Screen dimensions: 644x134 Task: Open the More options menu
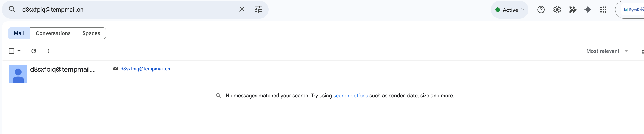point(49,51)
